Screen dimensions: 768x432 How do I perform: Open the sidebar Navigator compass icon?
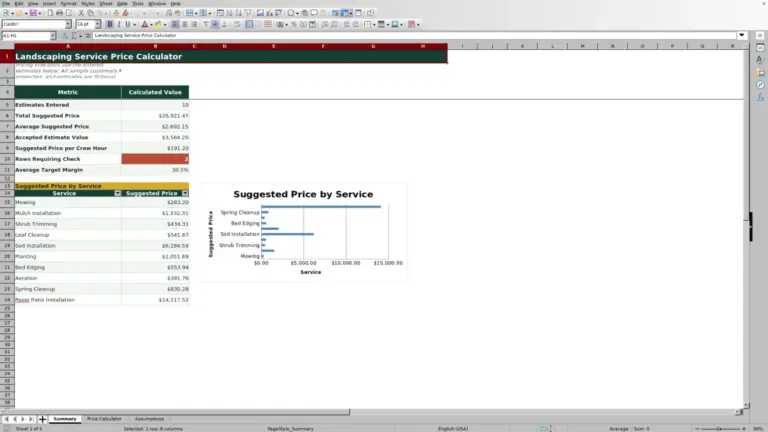pyautogui.click(x=760, y=85)
